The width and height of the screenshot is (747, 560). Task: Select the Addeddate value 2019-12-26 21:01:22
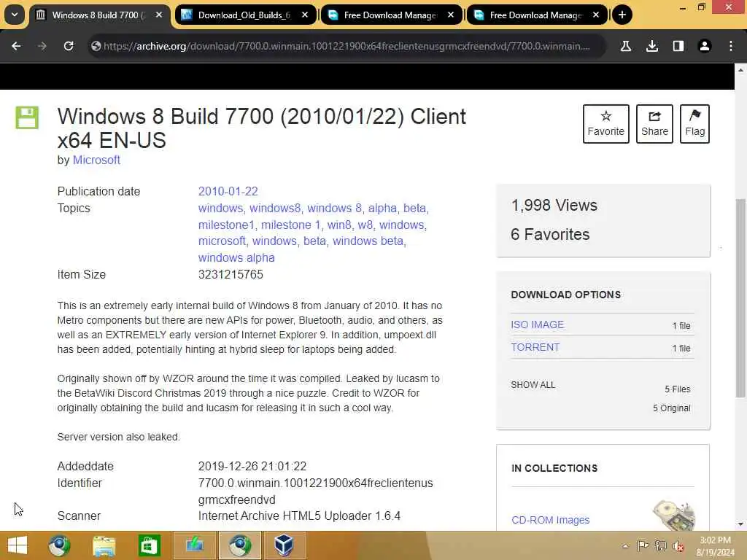tap(252, 466)
